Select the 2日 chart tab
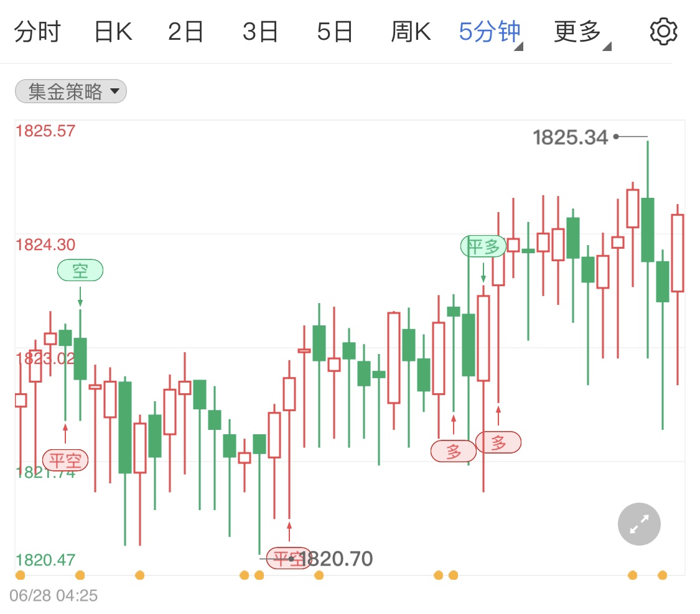700x614 pixels. (185, 32)
